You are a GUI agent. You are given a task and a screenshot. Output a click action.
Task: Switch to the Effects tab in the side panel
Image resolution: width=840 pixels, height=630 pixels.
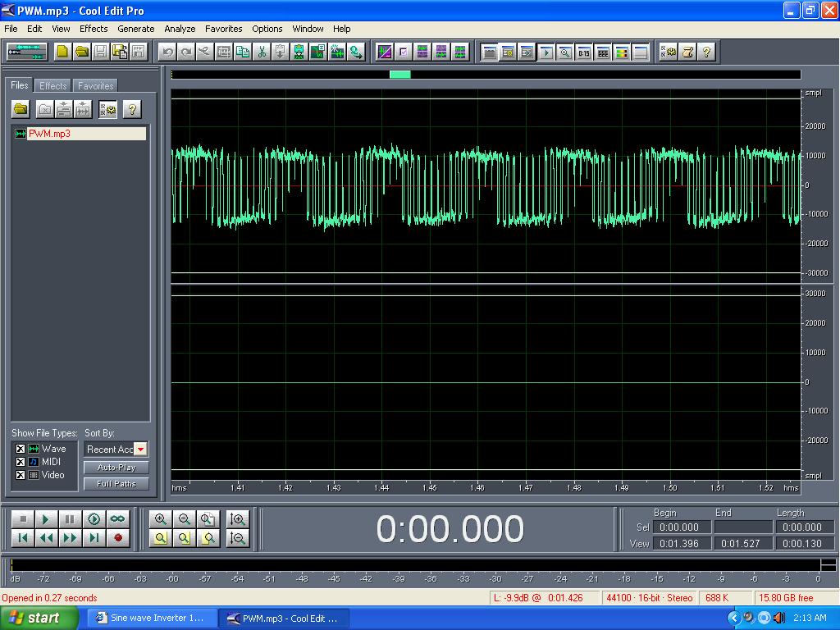(x=53, y=85)
